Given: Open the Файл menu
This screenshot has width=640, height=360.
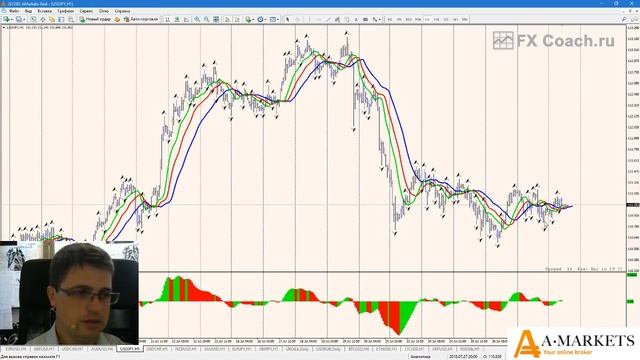Looking at the screenshot, I should (x=14, y=11).
